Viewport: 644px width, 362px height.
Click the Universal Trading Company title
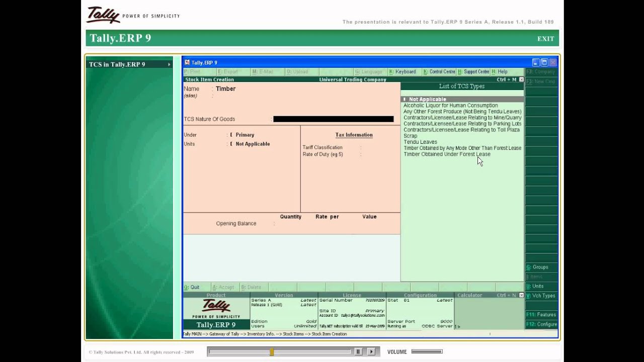click(x=353, y=79)
